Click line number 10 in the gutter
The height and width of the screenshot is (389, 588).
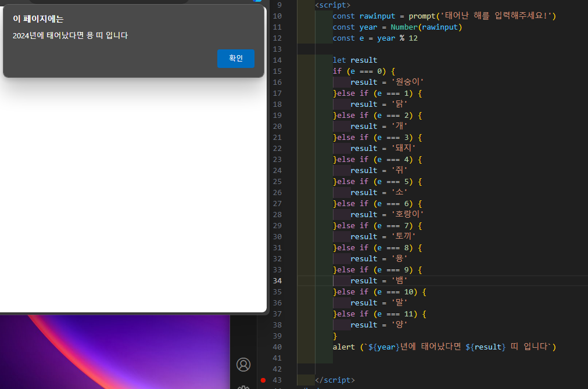[x=277, y=16]
